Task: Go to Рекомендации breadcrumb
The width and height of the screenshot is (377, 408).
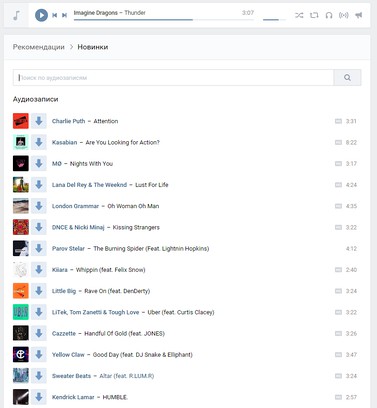Action: [39, 47]
